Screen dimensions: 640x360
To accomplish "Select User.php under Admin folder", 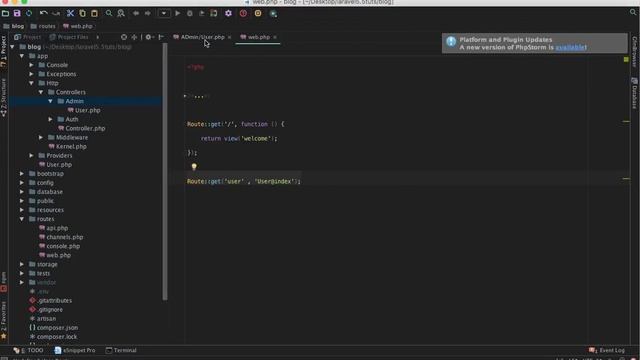I will 84,110.
